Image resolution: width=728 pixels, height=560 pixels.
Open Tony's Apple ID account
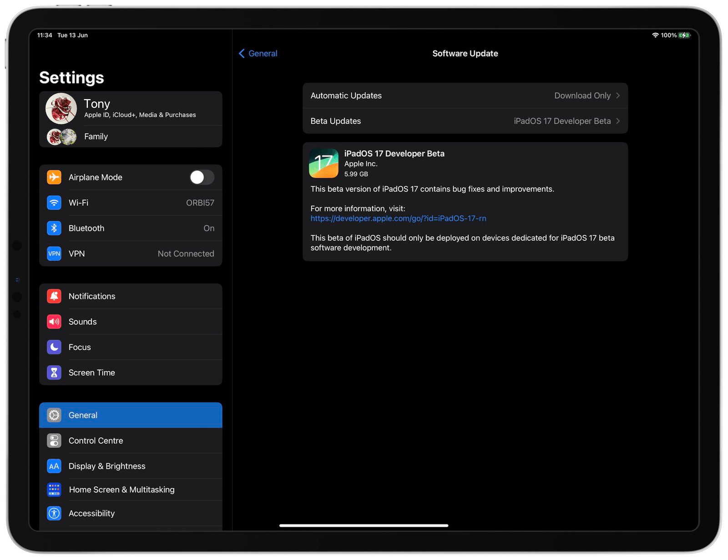click(x=131, y=109)
